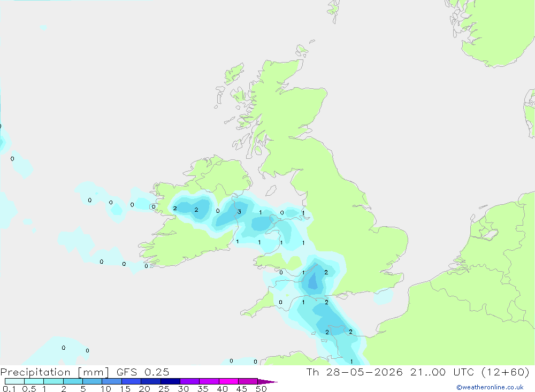Pick legend swatch between 45 and 50
535x392 pixels.
click(248, 381)
